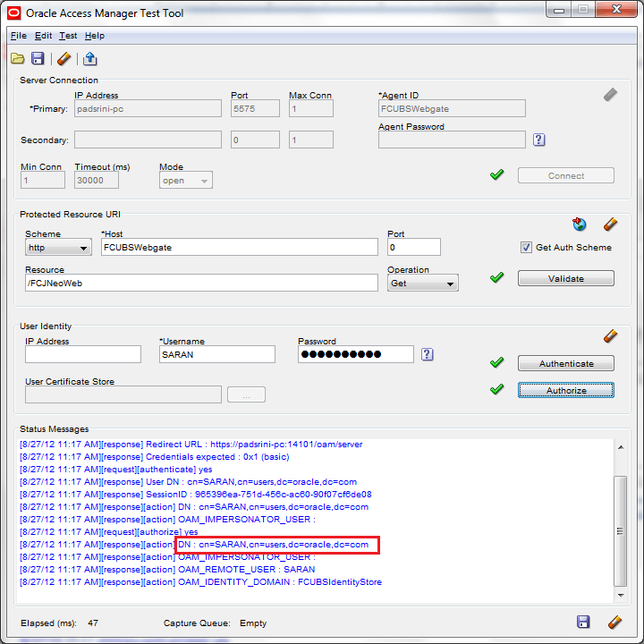Image resolution: width=644 pixels, height=644 pixels.
Task: Click the green checkmark beside Authenticate
Action: [x=496, y=362]
